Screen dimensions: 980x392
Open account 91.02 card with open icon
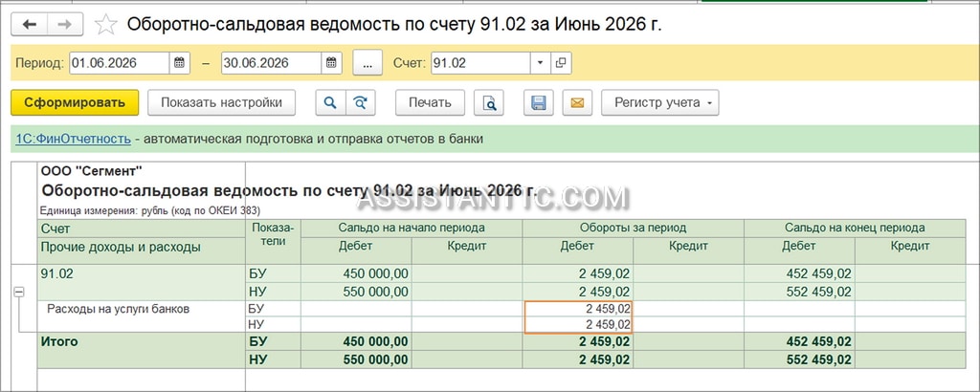point(561,62)
